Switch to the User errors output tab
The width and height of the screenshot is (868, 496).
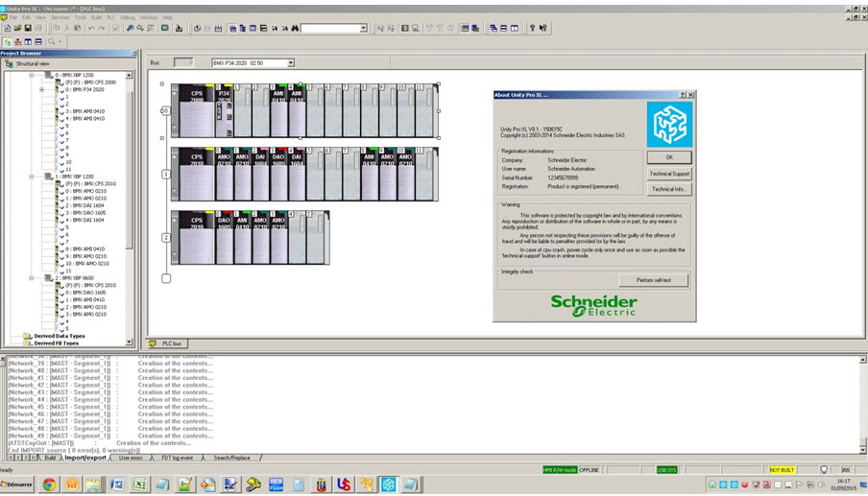click(x=131, y=458)
